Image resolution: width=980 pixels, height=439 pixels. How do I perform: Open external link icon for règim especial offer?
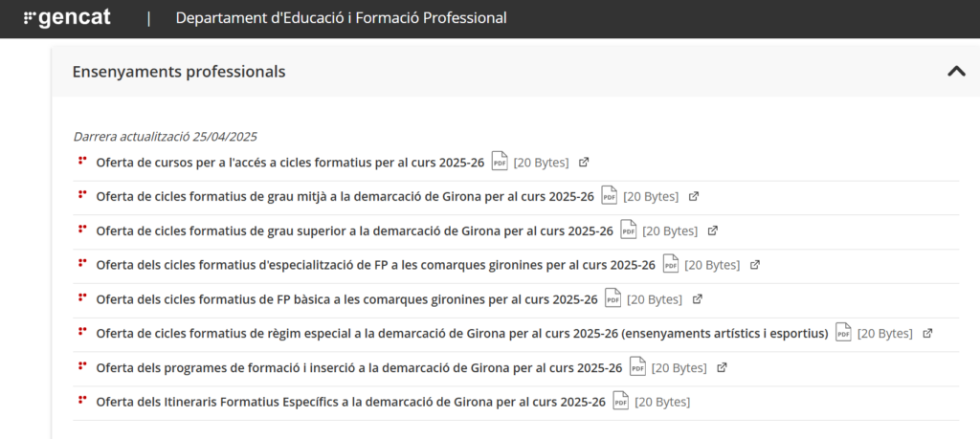point(927,334)
